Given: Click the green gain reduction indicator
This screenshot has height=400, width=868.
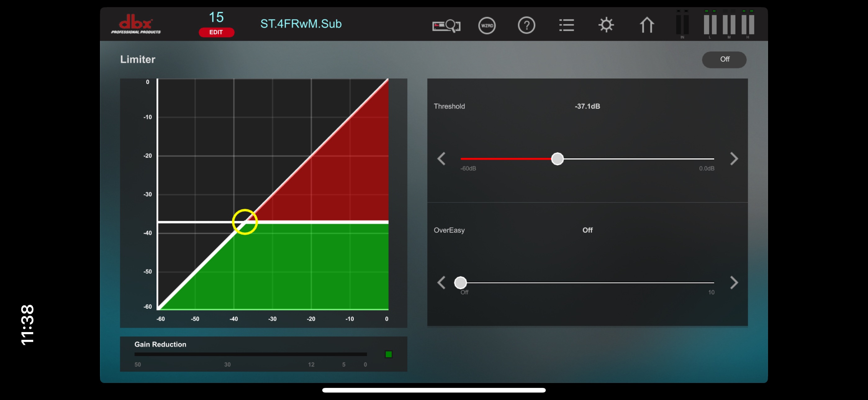Looking at the screenshot, I should [388, 354].
